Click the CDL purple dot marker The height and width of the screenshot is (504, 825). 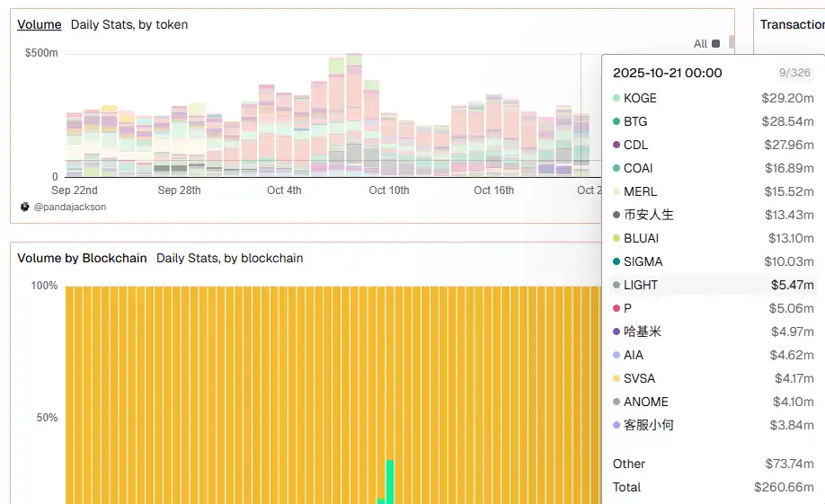pos(617,145)
